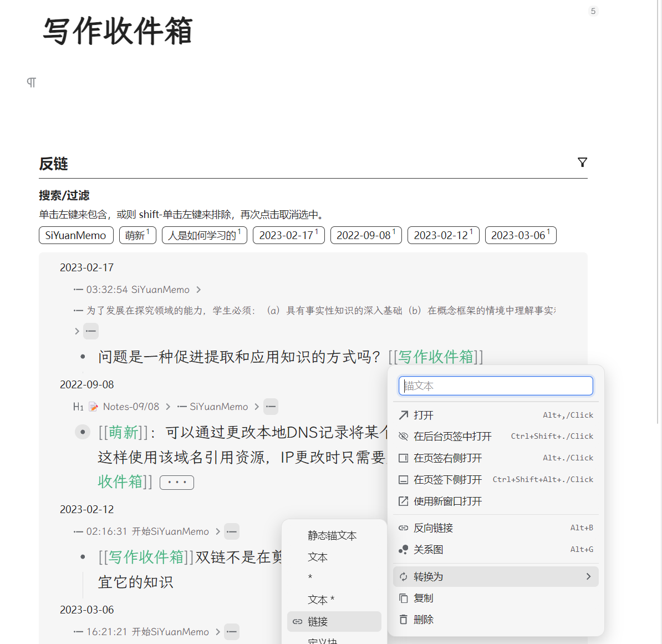The image size is (662, 644).
Task: Click the ellipsis button after 收件箱 text
Action: pyautogui.click(x=177, y=483)
